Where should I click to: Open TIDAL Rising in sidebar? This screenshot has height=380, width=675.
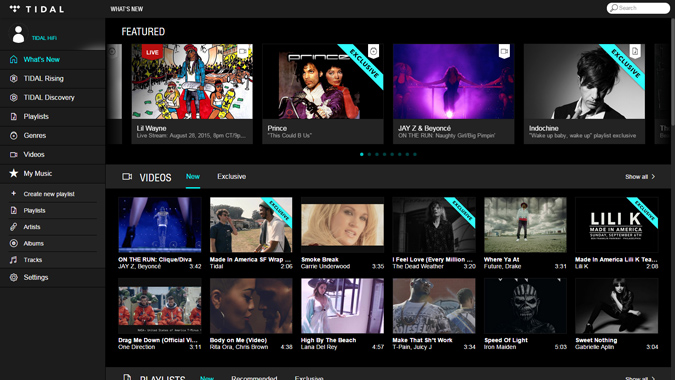(x=43, y=78)
